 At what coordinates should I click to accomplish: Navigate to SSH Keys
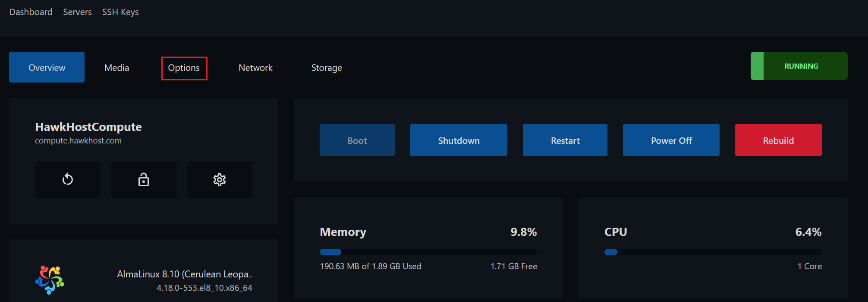120,12
